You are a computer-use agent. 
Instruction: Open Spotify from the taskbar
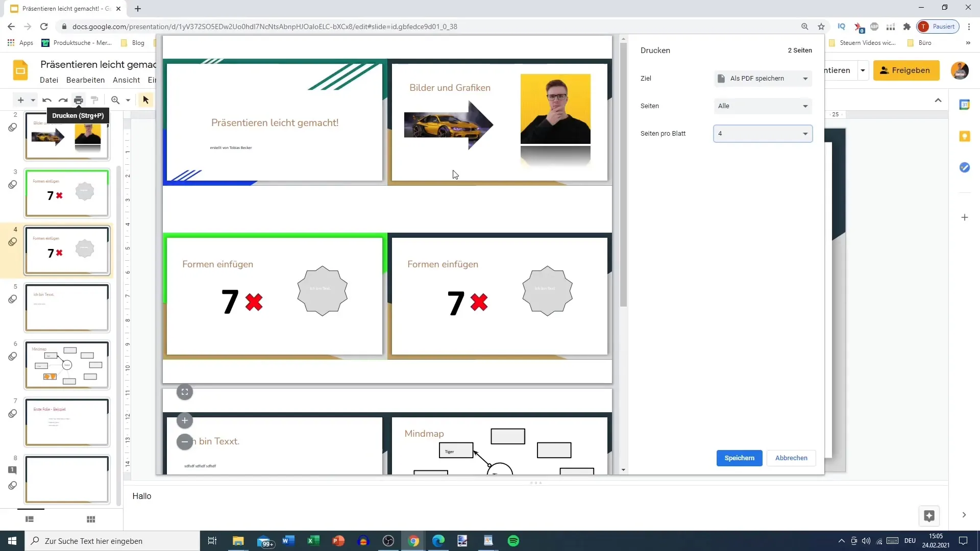pyautogui.click(x=513, y=541)
